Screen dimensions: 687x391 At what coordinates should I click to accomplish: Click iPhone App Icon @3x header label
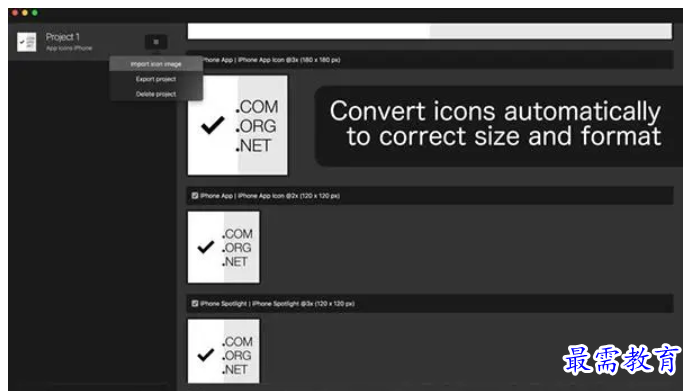(271, 60)
